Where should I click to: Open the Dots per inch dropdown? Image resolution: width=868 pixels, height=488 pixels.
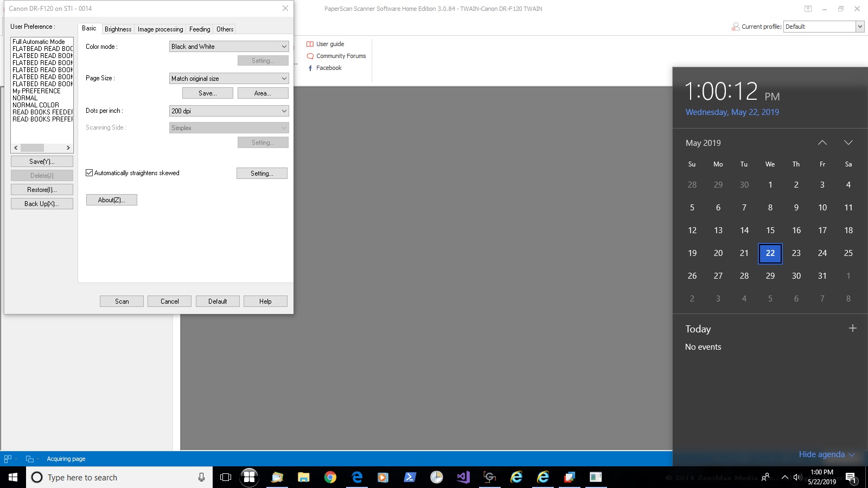[229, 111]
